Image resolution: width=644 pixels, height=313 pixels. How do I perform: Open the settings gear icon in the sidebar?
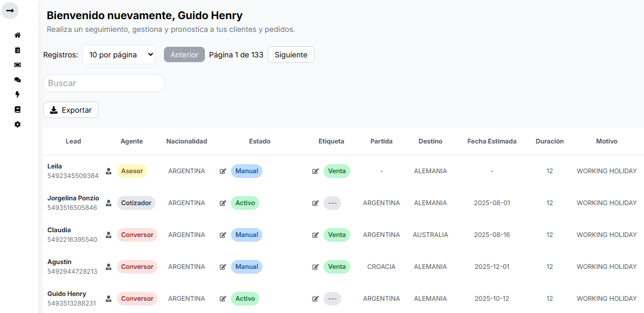[18, 124]
